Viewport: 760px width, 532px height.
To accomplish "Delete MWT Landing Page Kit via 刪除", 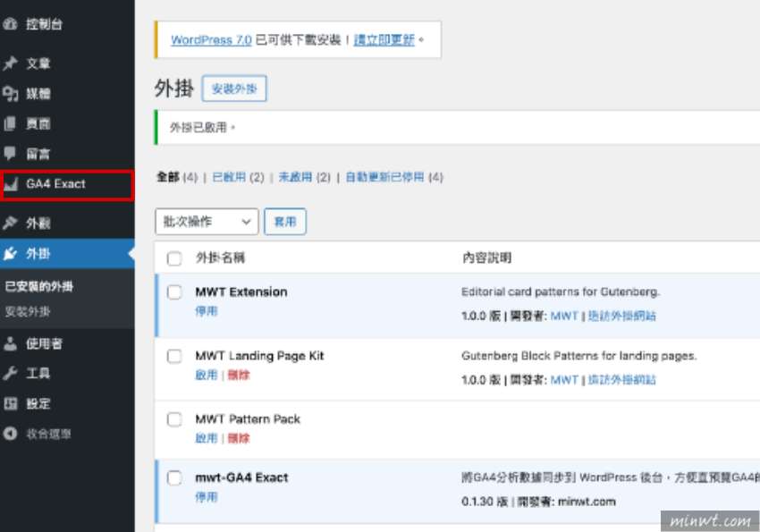I will pos(239,375).
